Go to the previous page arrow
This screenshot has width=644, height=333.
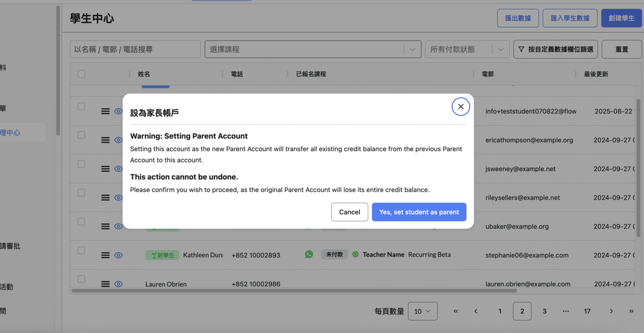click(476, 311)
